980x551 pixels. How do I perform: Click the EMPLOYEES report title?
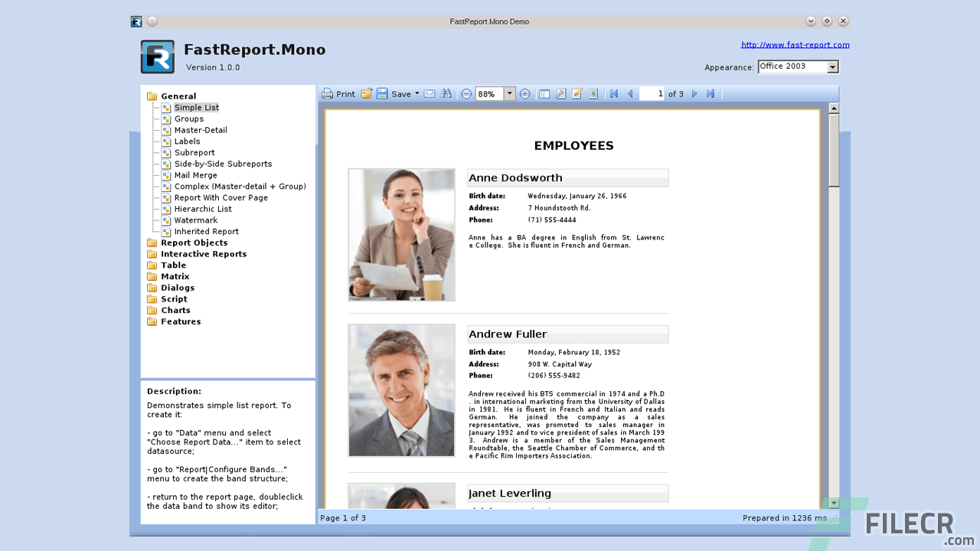pos(573,145)
